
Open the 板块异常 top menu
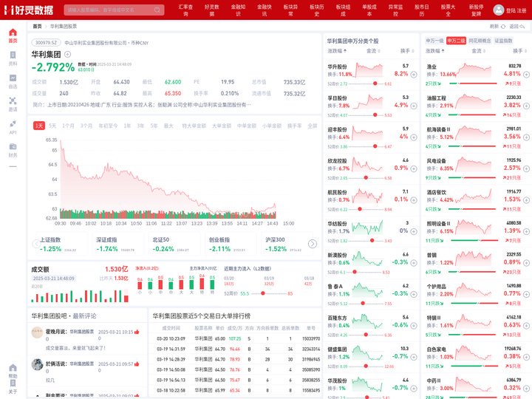[290, 10]
